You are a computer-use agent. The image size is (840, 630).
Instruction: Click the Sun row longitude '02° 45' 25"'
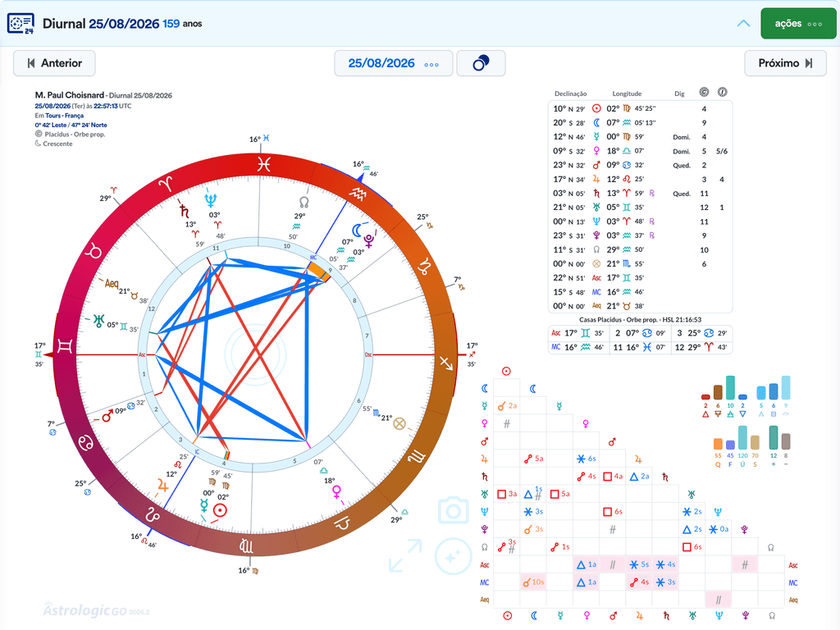point(631,108)
